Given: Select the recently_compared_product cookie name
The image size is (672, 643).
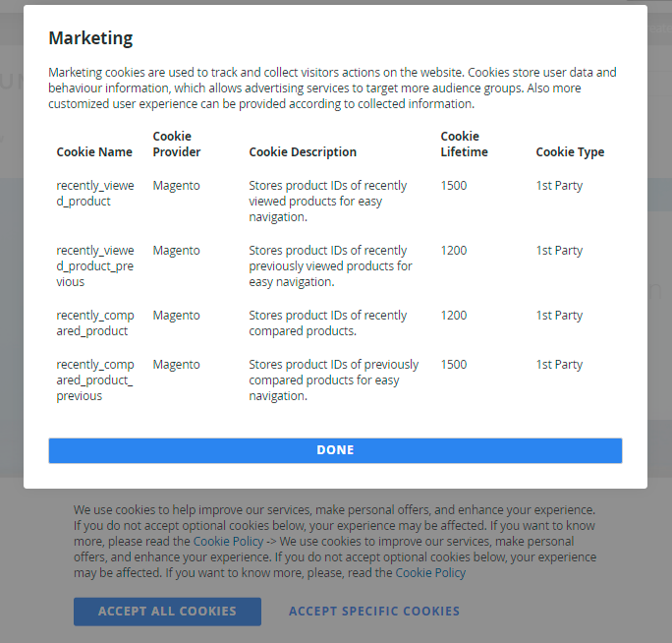Looking at the screenshot, I should click(x=95, y=323).
